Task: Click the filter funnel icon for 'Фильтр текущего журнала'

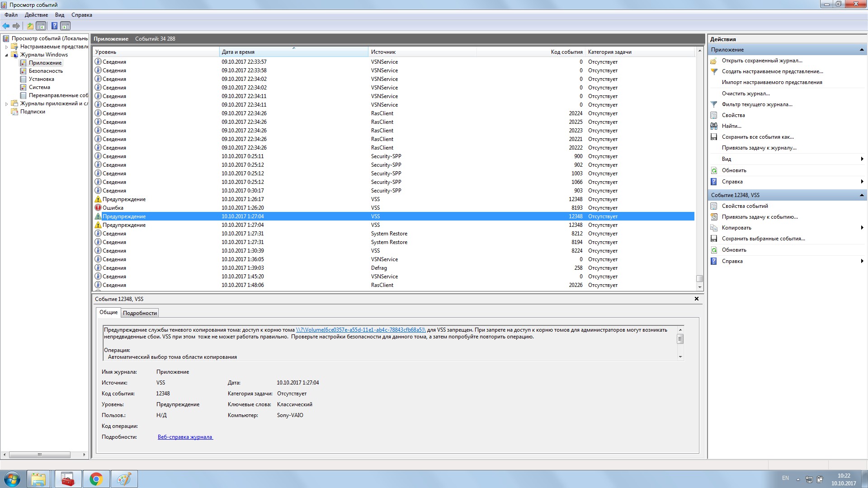Action: tap(714, 104)
